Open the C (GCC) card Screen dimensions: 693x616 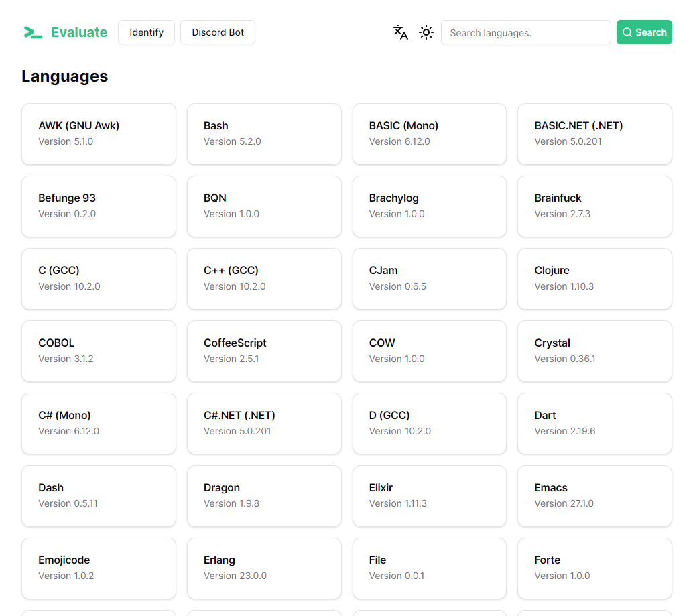(99, 279)
